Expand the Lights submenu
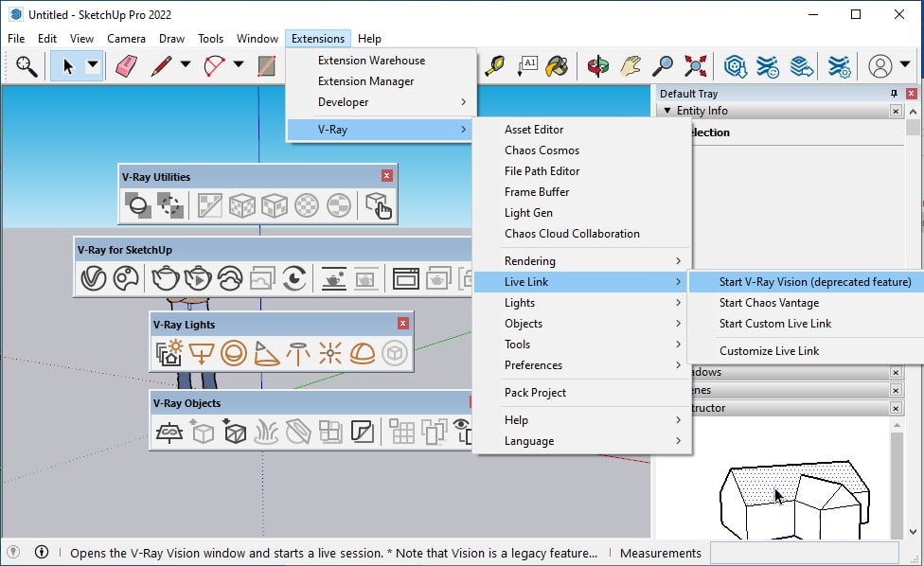This screenshot has width=924, height=566. [582, 303]
